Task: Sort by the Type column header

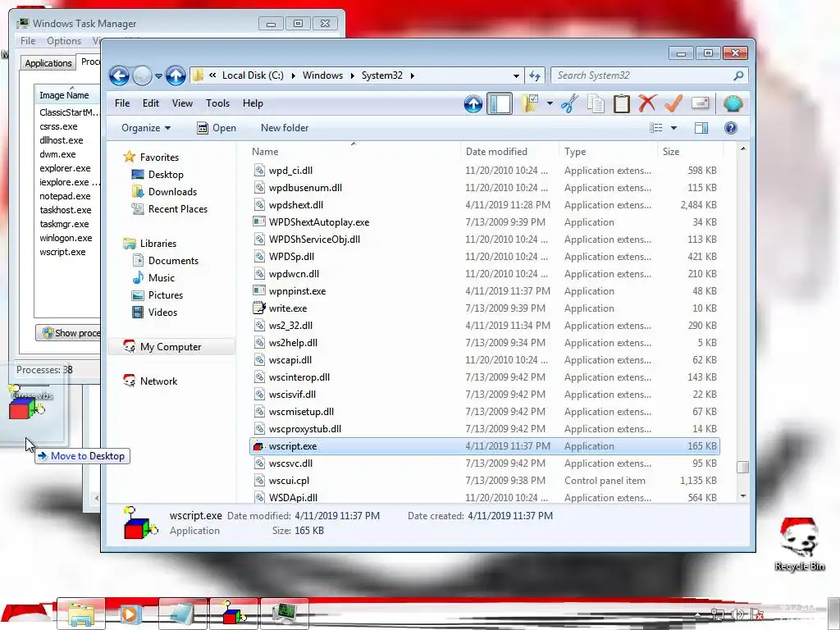Action: pos(608,152)
